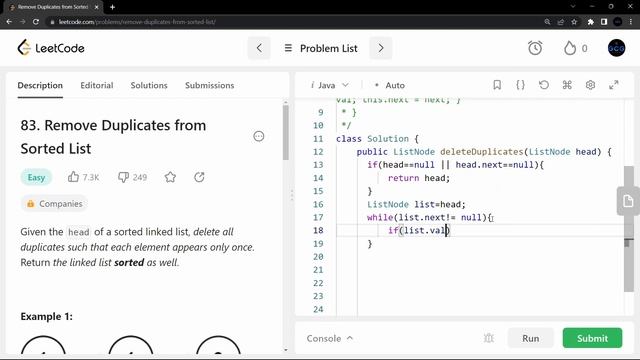The image size is (640, 360).
Task: Open the Java language dropdown
Action: (x=330, y=85)
